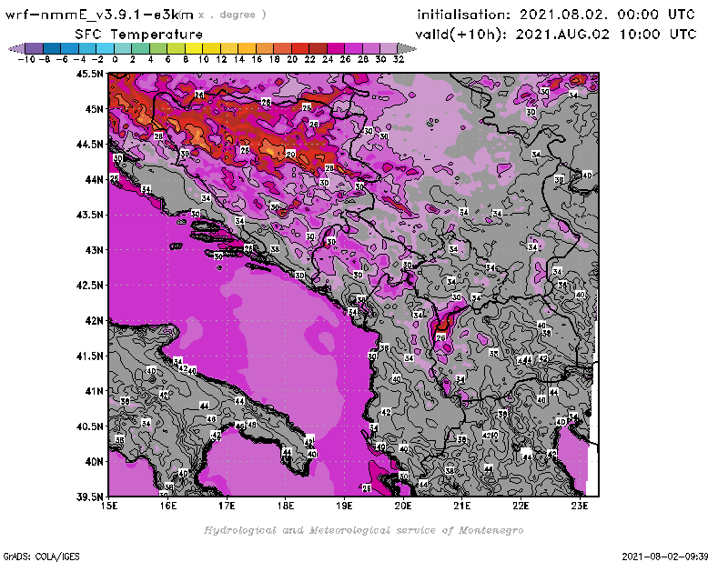Click the '42.5N' latitude label
This screenshot has height=562, width=728.
pyautogui.click(x=89, y=285)
